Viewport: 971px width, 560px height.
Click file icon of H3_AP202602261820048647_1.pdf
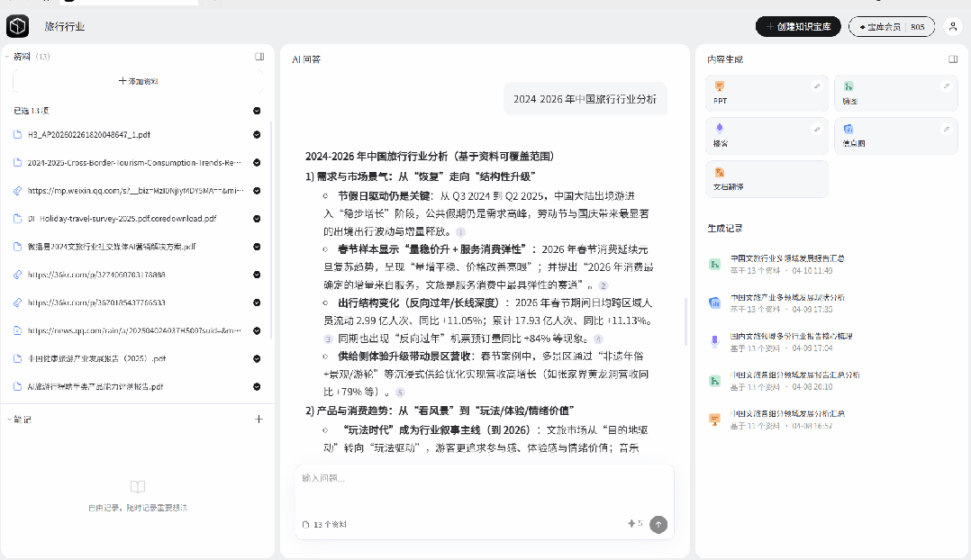click(18, 134)
